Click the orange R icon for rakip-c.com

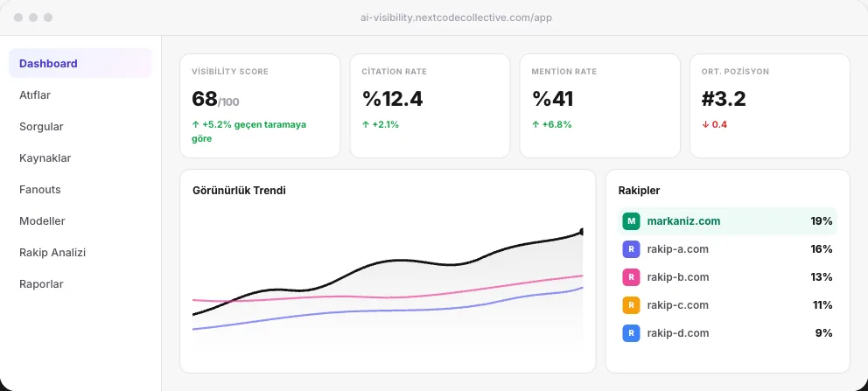pos(631,305)
